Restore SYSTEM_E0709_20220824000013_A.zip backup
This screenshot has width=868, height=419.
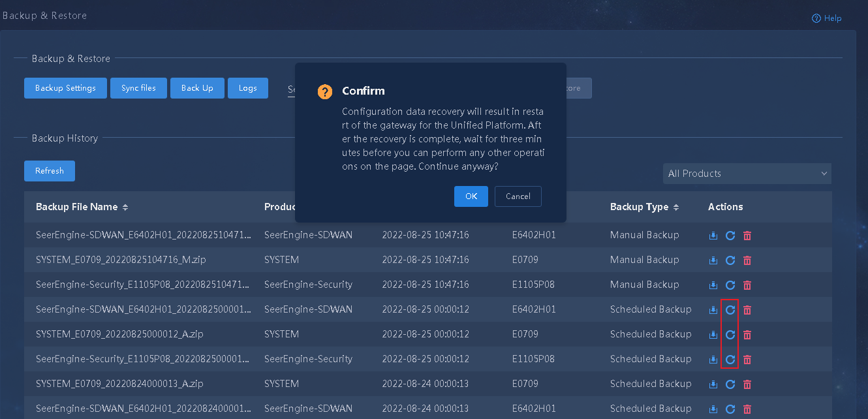pos(730,384)
